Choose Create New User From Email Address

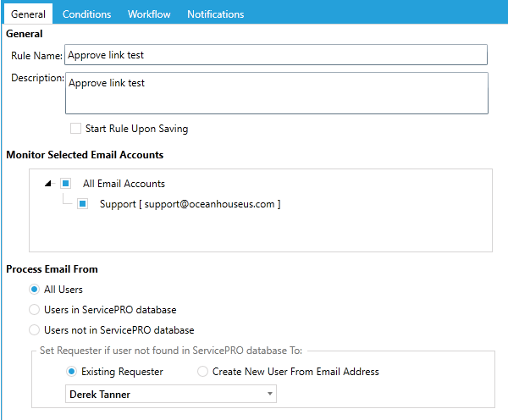coord(203,371)
